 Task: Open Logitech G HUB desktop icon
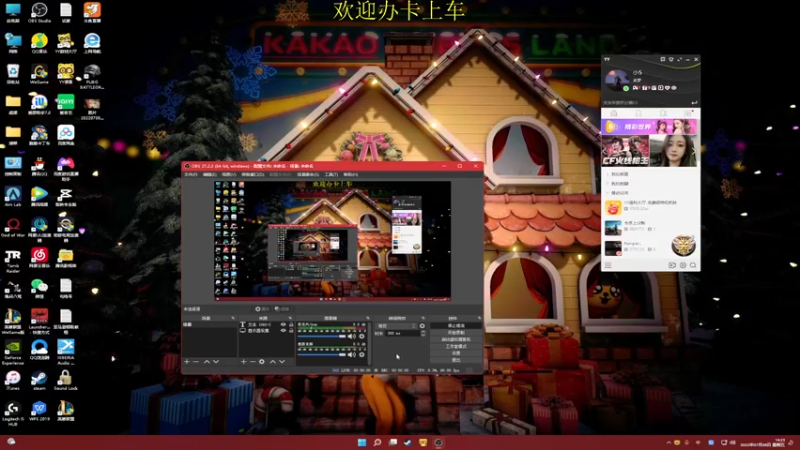pos(13,413)
